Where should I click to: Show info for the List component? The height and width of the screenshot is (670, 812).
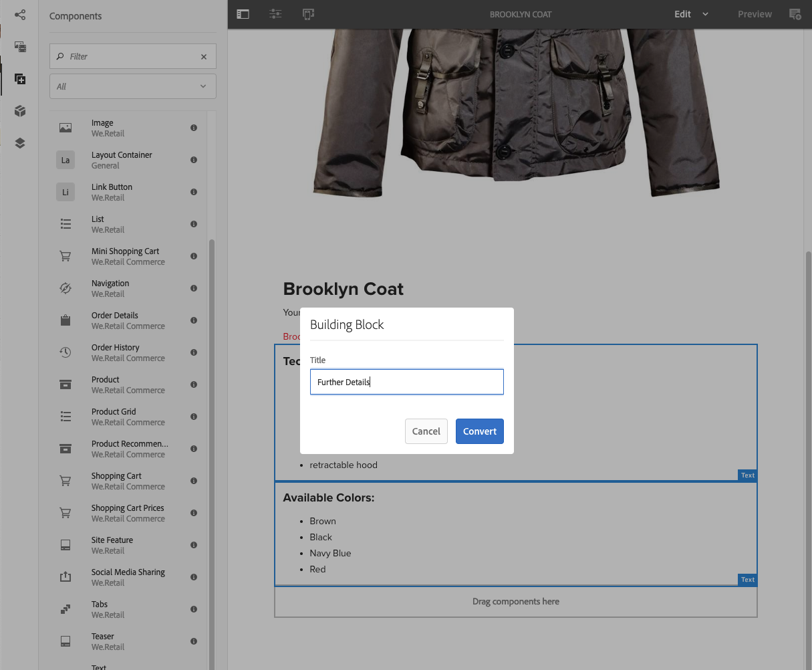(194, 224)
